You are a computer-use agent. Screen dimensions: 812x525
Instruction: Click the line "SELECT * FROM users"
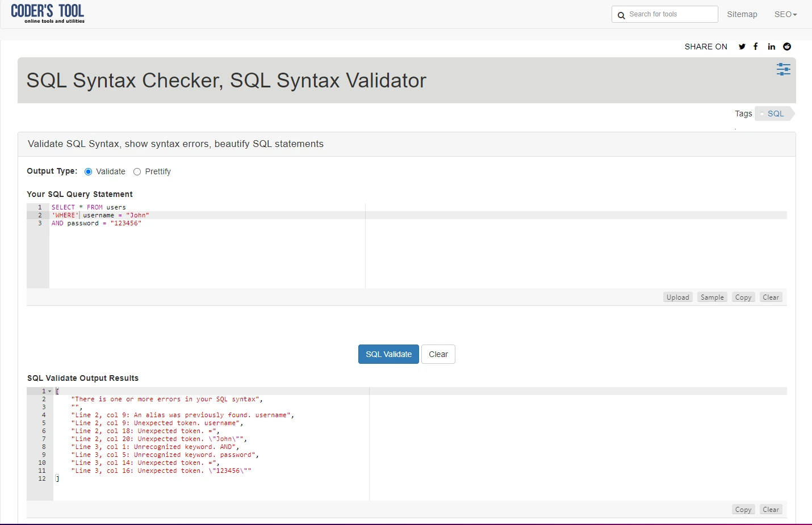pos(89,207)
